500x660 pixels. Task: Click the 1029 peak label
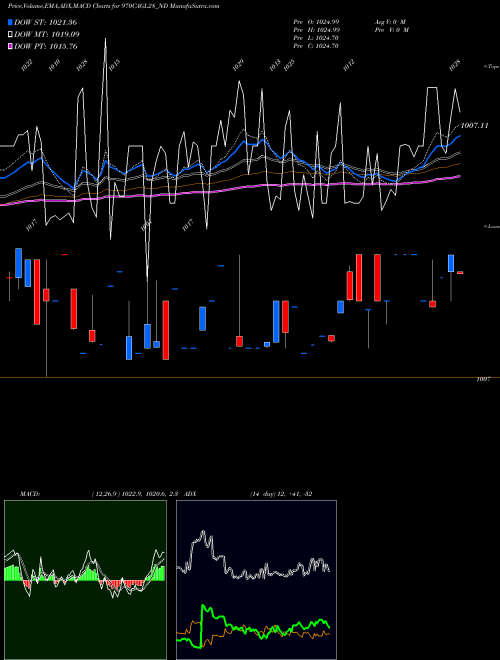[238, 65]
